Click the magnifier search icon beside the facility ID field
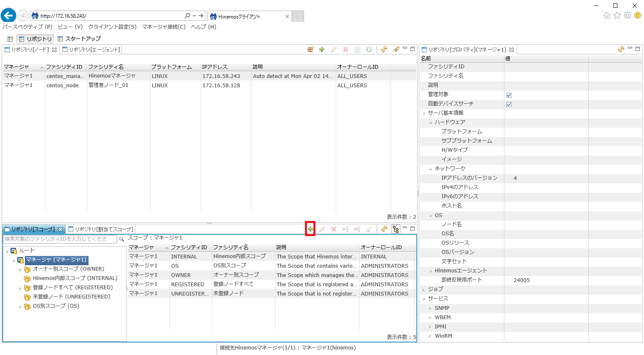 tap(121, 239)
